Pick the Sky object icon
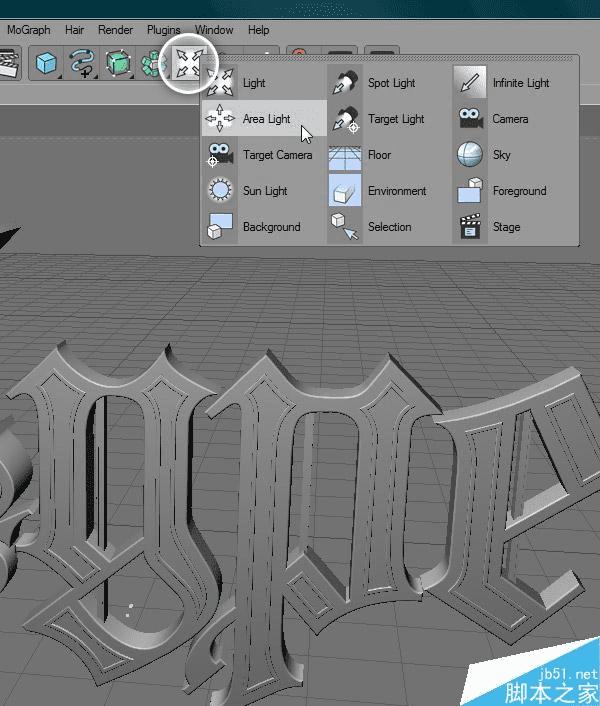The height and width of the screenshot is (706, 600). [x=470, y=154]
